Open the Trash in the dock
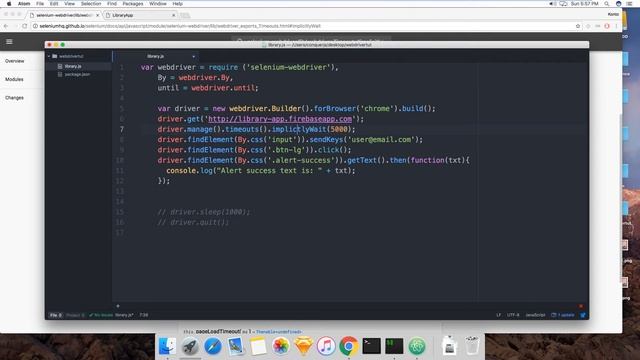This screenshot has width=640, height=360. tap(472, 346)
